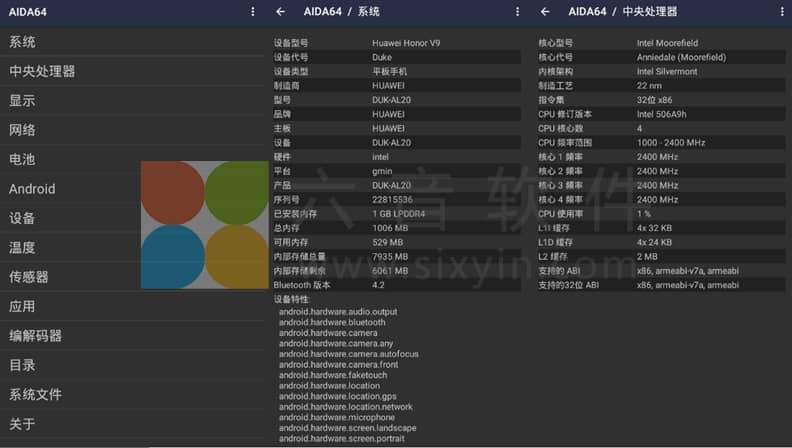The image size is (792, 448).
Task: Open the 系统 menu entry
Action: [132, 42]
